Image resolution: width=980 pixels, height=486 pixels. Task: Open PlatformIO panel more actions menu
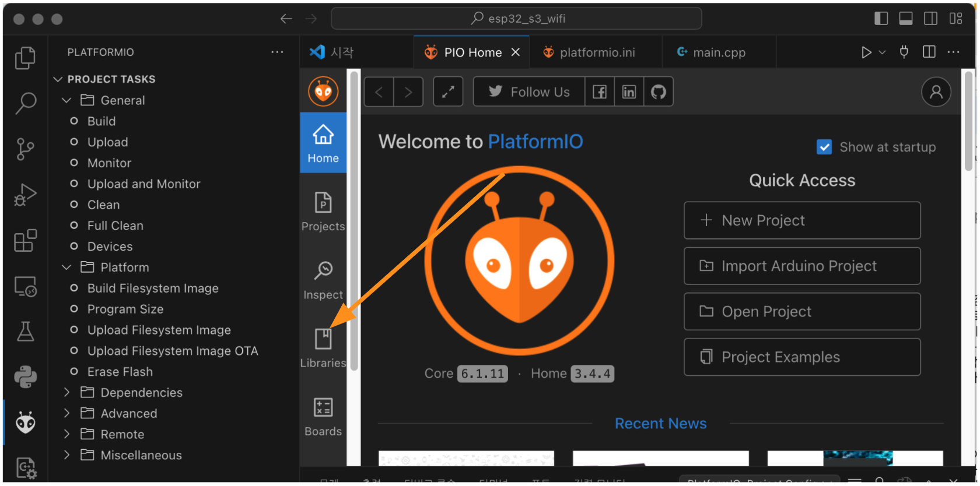[277, 52]
